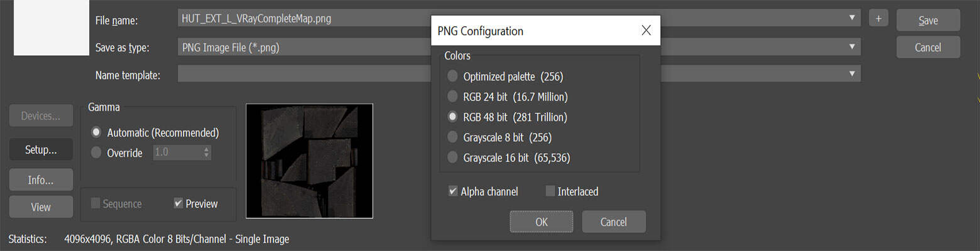Open the Save as type dropdown

852,47
